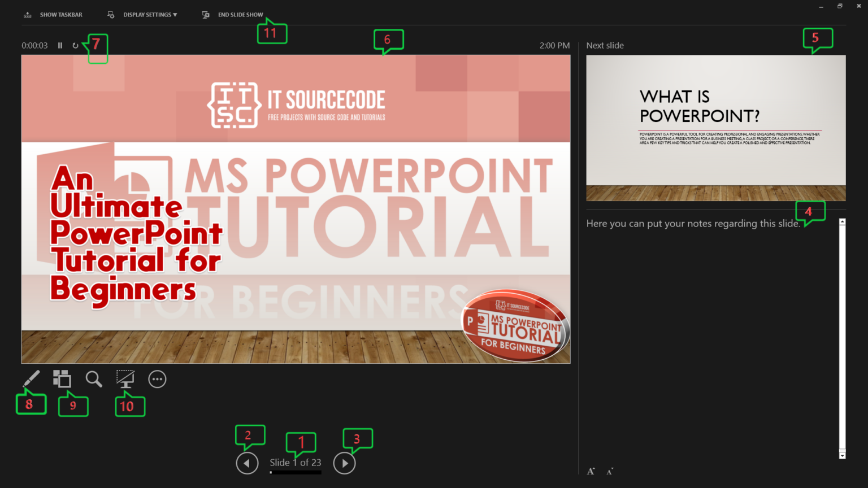Toggle black screen for the slide show
868x488 pixels.
click(125, 379)
